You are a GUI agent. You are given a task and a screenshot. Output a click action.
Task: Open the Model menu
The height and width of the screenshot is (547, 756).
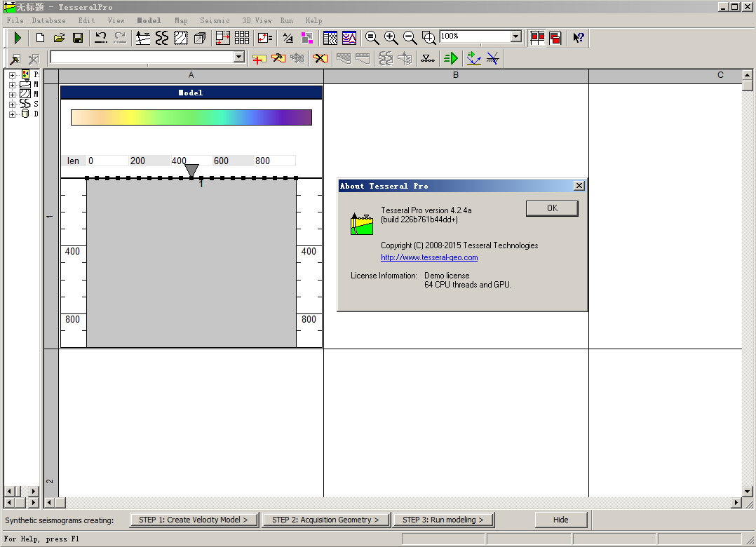pos(149,21)
